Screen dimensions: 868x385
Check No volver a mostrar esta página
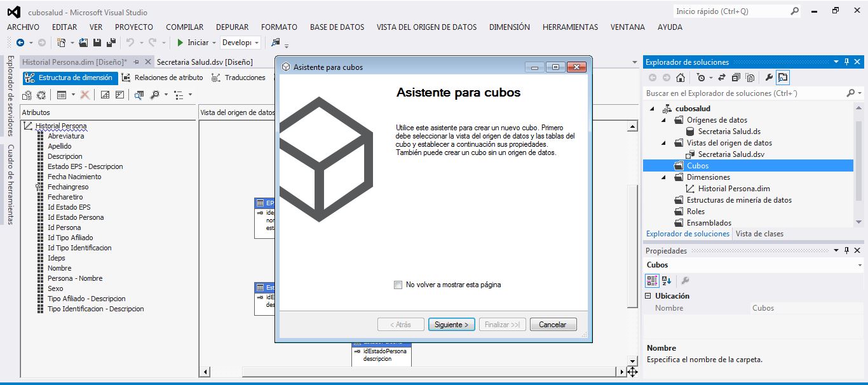click(399, 285)
